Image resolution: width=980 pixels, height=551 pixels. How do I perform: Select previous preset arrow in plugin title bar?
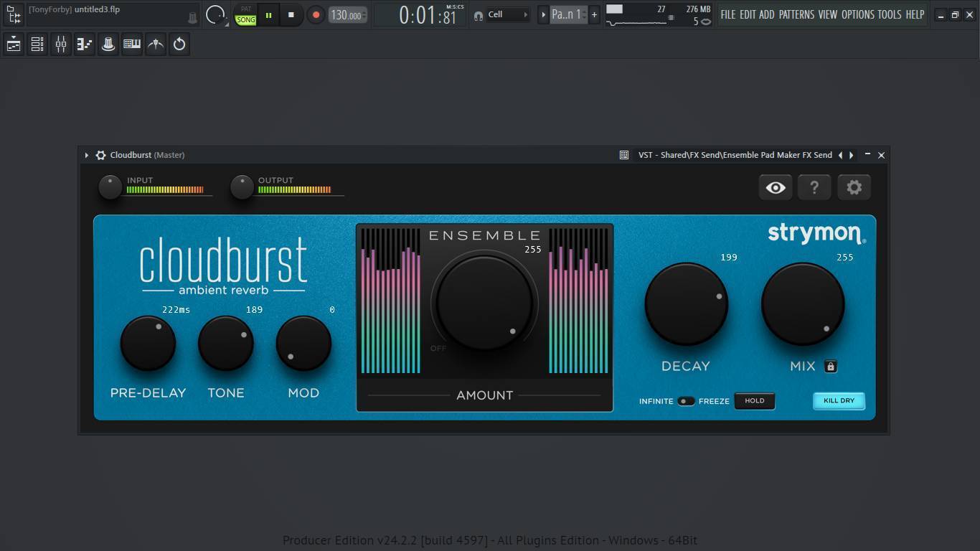840,155
